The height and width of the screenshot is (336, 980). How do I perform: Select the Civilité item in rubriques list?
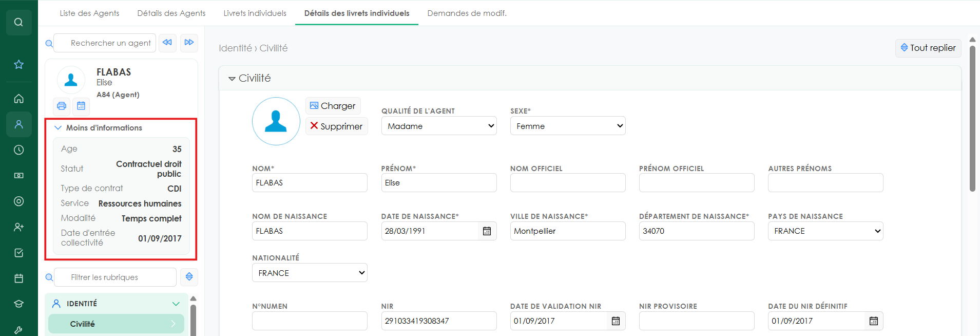coord(116,324)
